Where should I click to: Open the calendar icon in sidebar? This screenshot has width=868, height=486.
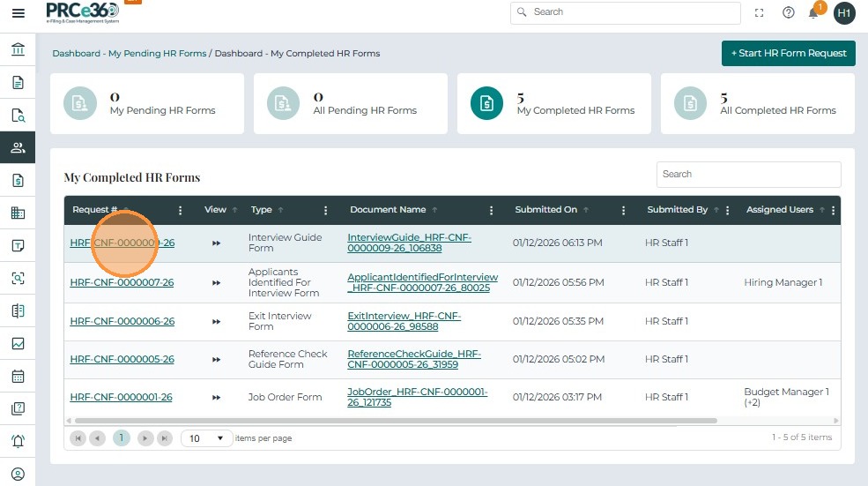18,376
